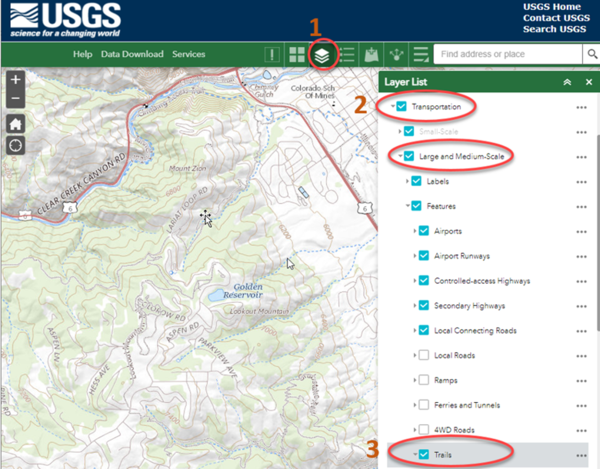
Task: Open the Legend list icon
Action: (347, 54)
